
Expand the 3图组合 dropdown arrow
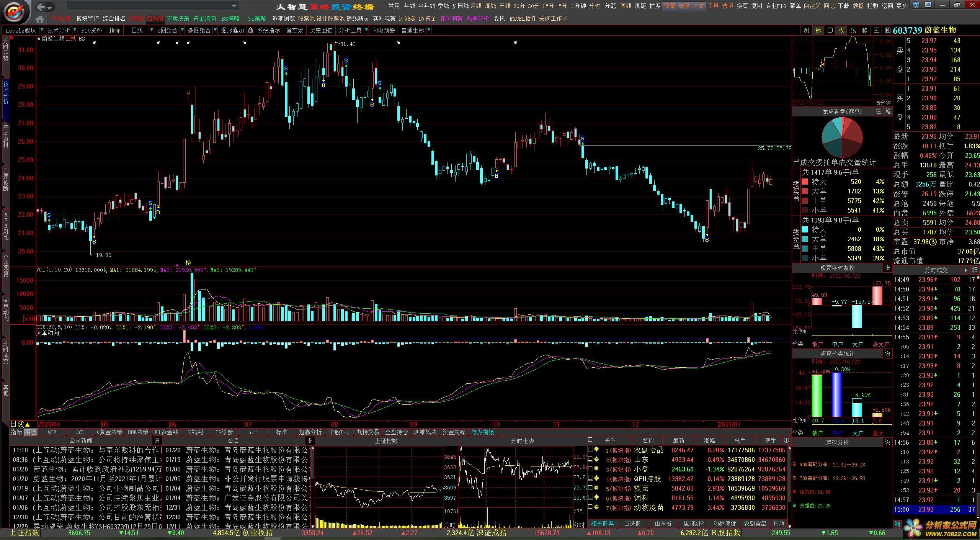[x=182, y=30]
